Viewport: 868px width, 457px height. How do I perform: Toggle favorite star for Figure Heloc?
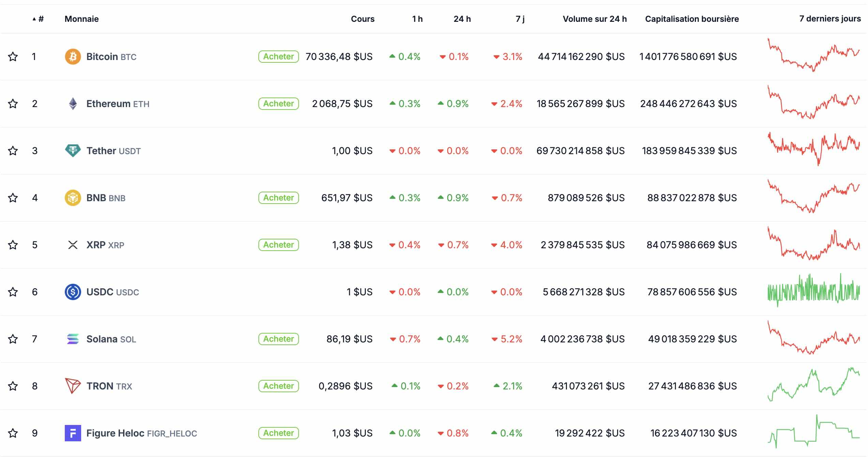pyautogui.click(x=13, y=433)
